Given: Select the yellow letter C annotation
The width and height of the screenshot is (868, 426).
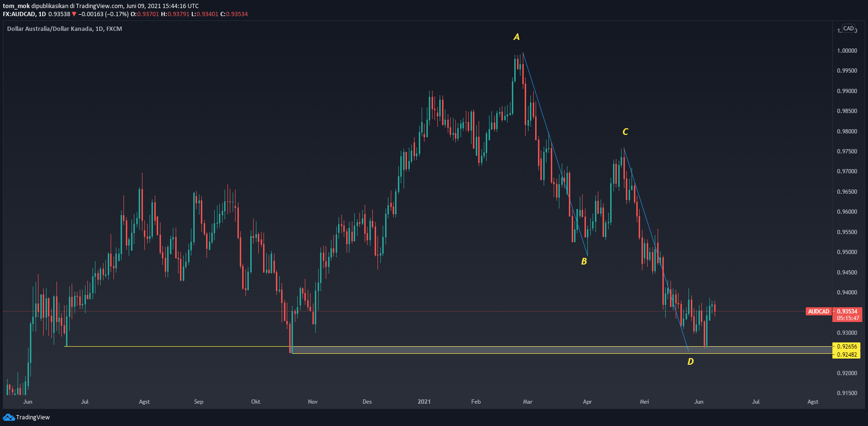Looking at the screenshot, I should point(625,132).
